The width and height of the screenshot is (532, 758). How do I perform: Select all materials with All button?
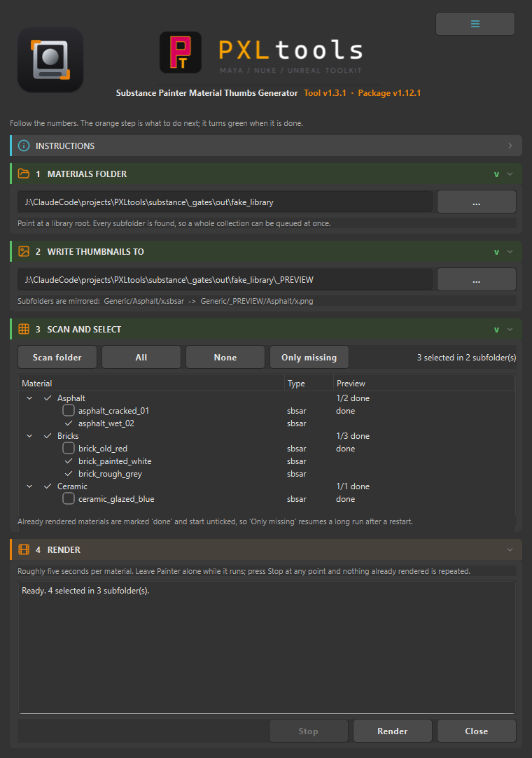[141, 357]
